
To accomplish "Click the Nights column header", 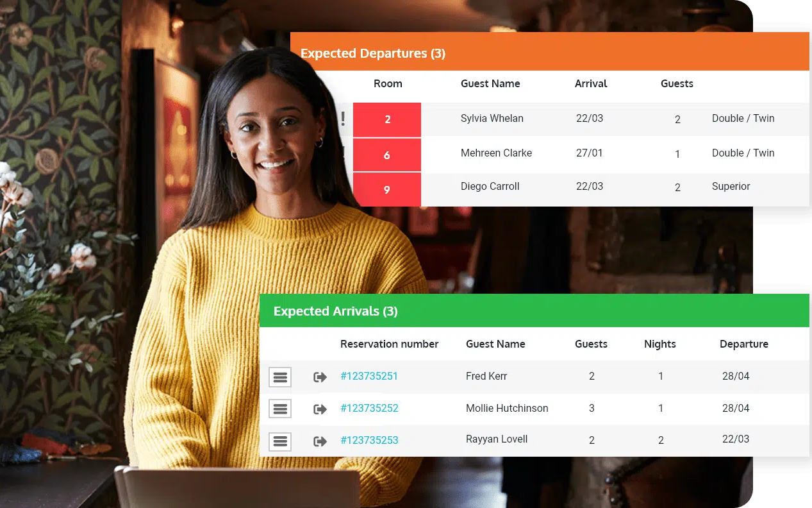I will [x=660, y=344].
